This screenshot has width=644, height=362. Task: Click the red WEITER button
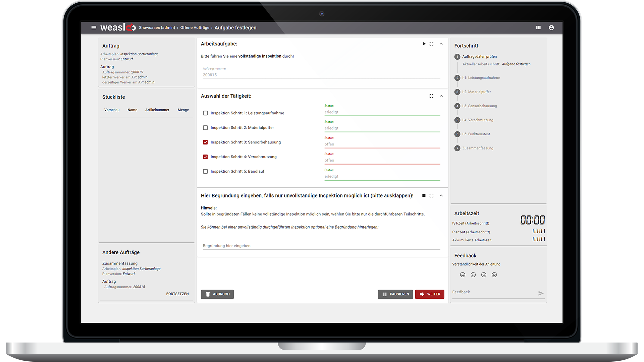click(429, 294)
